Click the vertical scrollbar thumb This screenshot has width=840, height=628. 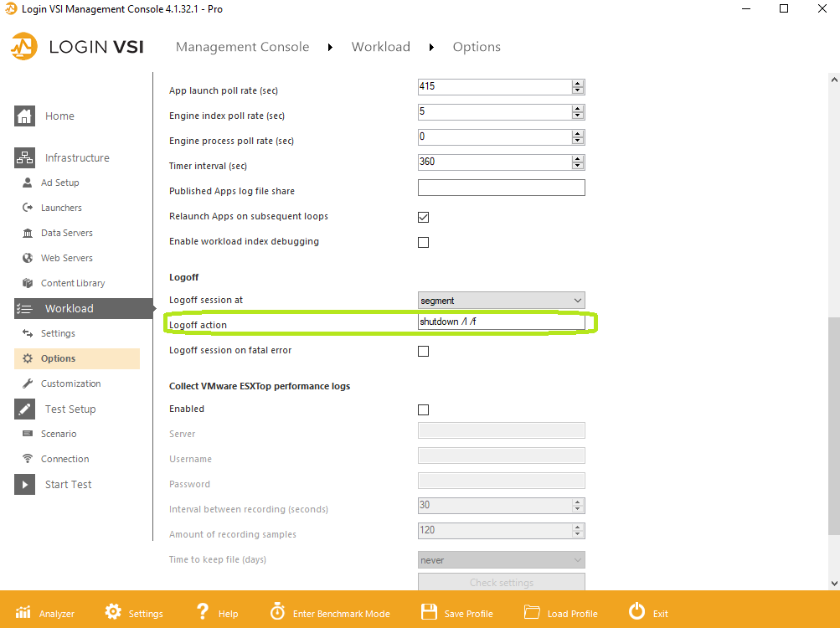click(834, 426)
